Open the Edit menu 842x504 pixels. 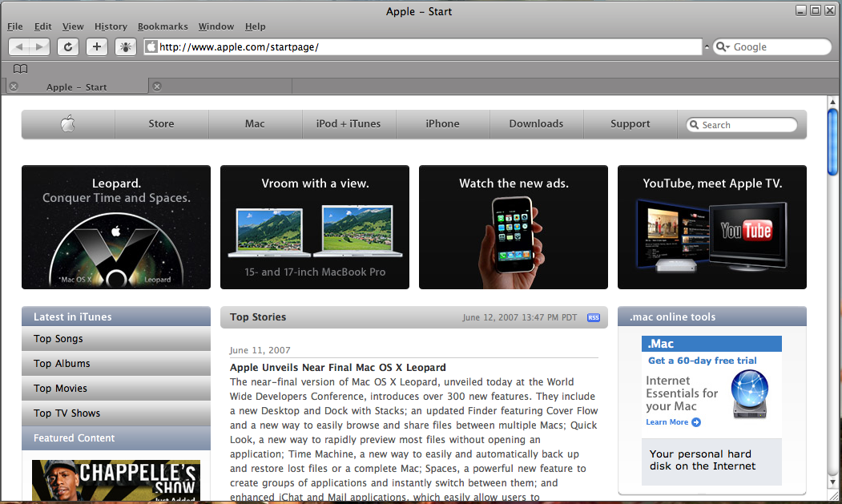pyautogui.click(x=43, y=26)
